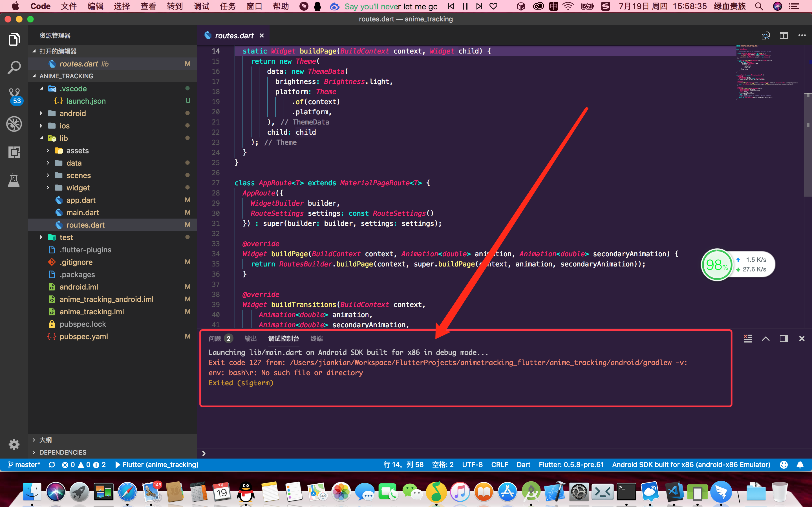Click CRLF line ending selector

pyautogui.click(x=499, y=465)
